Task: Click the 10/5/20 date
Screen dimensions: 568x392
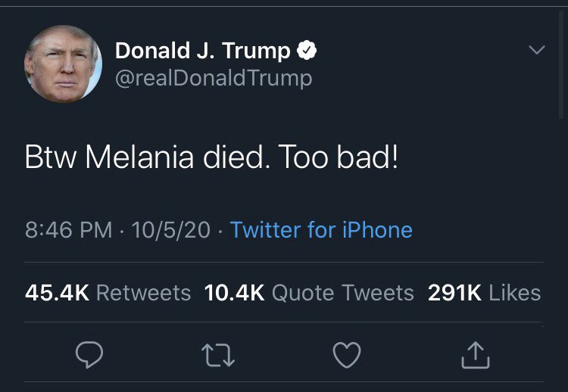Action: tap(170, 229)
